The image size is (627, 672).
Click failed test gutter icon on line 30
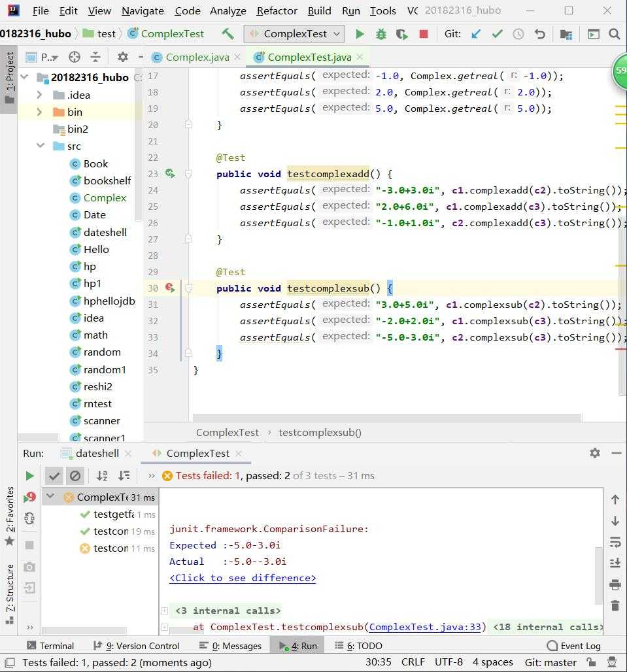[170, 288]
